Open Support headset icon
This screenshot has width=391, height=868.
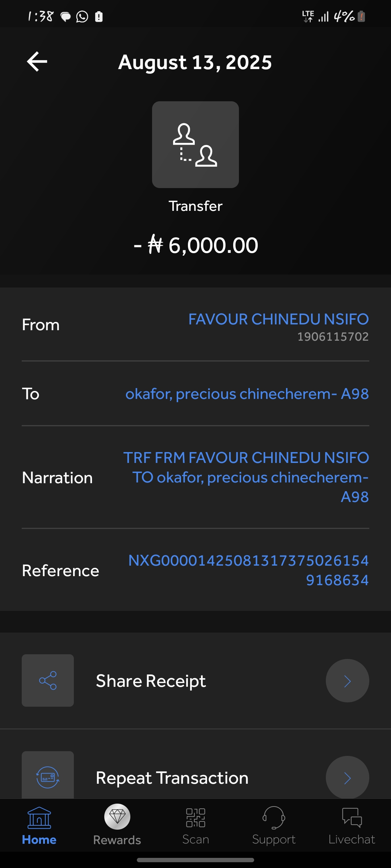[274, 817]
